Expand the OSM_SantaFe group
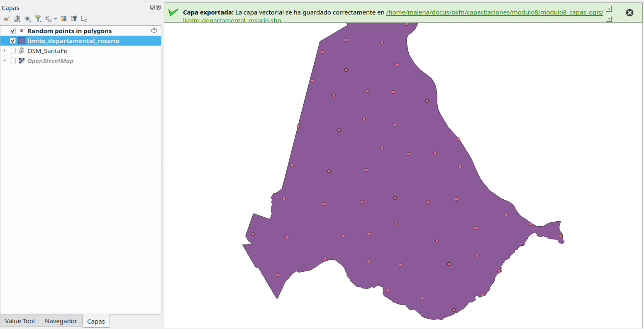The height and width of the screenshot is (329, 644). tap(5, 51)
